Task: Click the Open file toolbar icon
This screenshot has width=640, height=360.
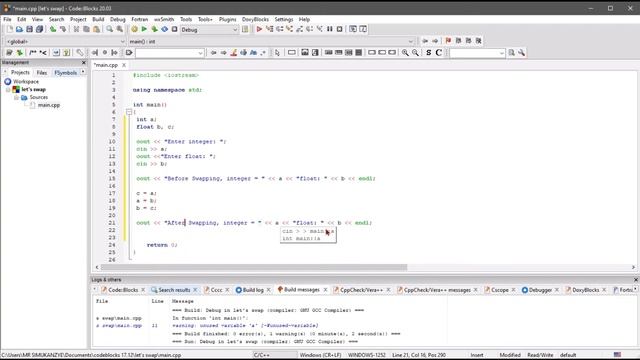Action: 19,29
